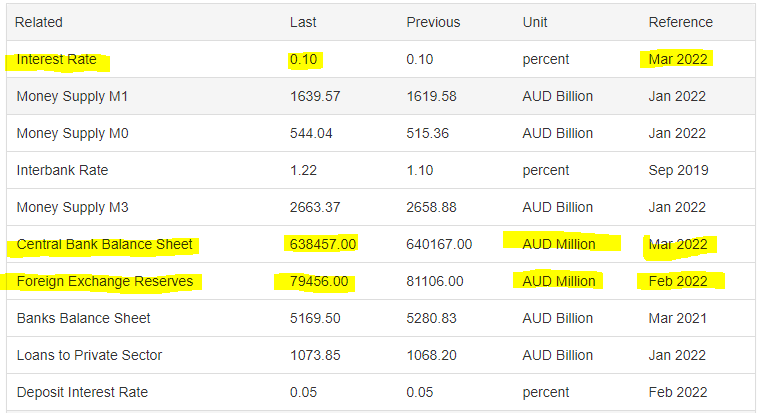
Task: Open the Interest Rate link
Action: (57, 60)
